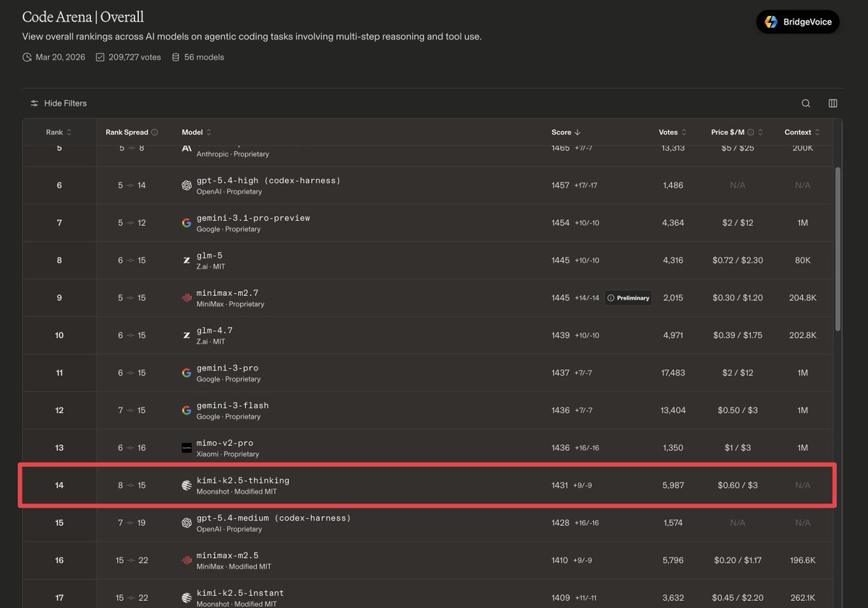Screen dimensions: 868x608
Task: Click MiniMax logo beside minimax-m2.7
Action: tap(187, 297)
